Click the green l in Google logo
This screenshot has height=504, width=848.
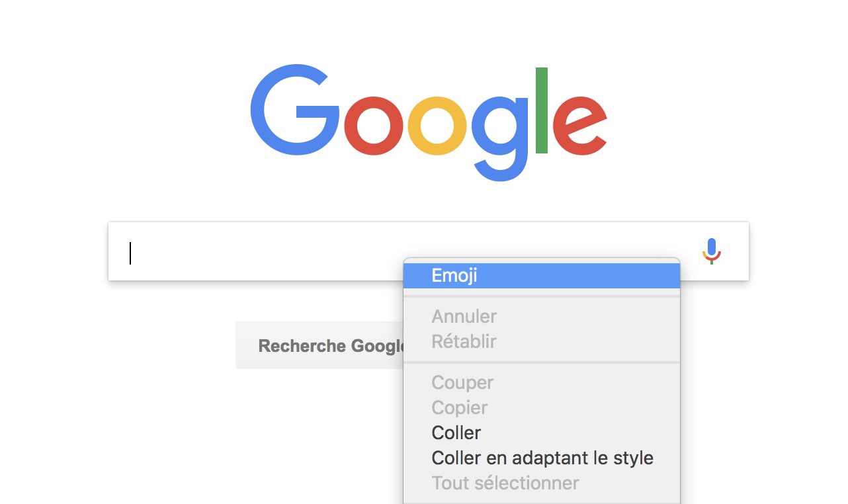coord(542,110)
